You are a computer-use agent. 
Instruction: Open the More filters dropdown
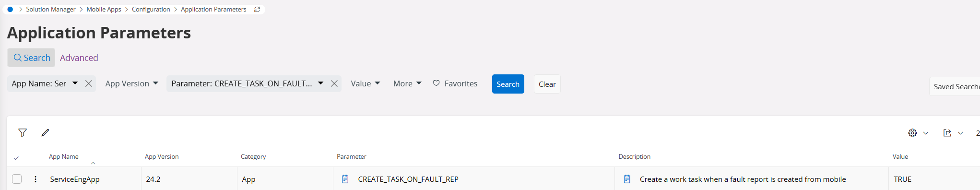[x=407, y=83]
